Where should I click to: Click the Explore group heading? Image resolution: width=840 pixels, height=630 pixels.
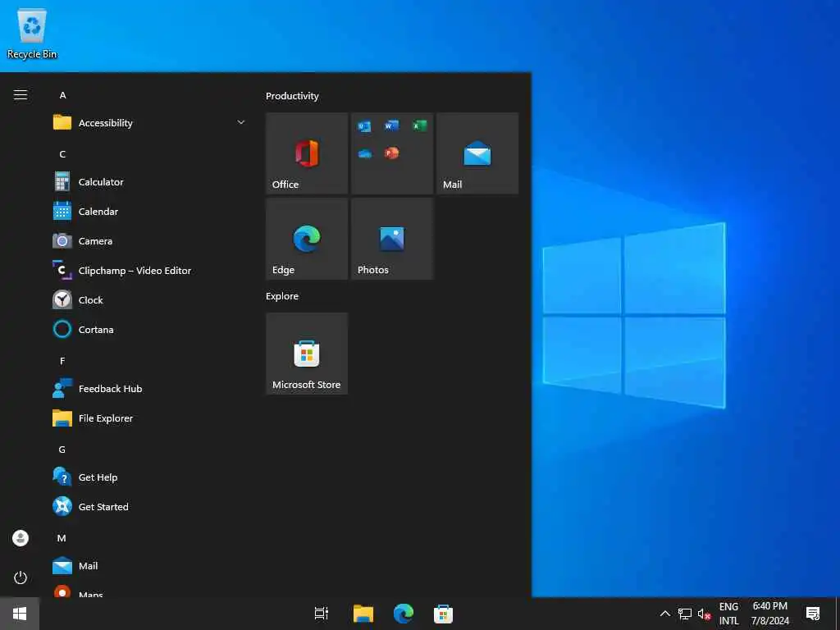point(282,296)
